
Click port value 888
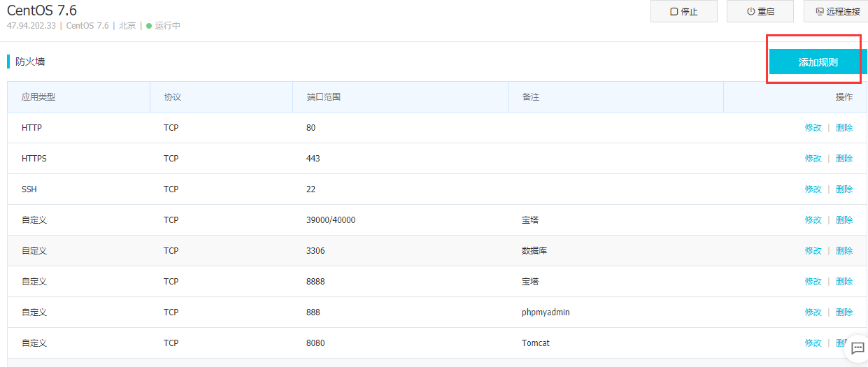(313, 312)
